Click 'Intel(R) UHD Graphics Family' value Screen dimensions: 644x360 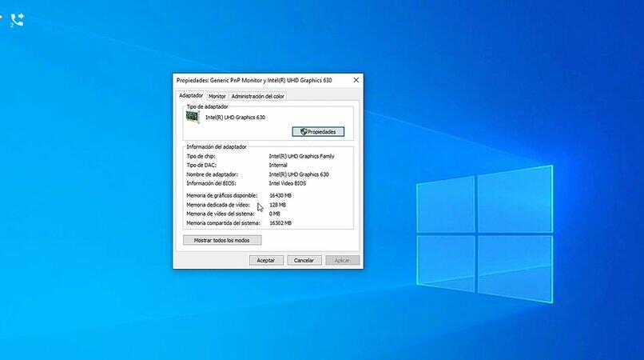tap(301, 156)
